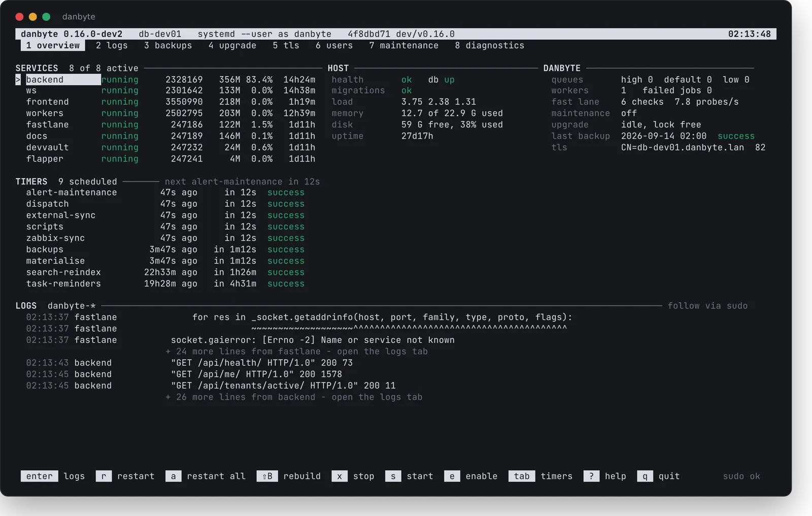The width and height of the screenshot is (812, 516).
Task: Click the yellow macOS minimize window button
Action: 33,17
